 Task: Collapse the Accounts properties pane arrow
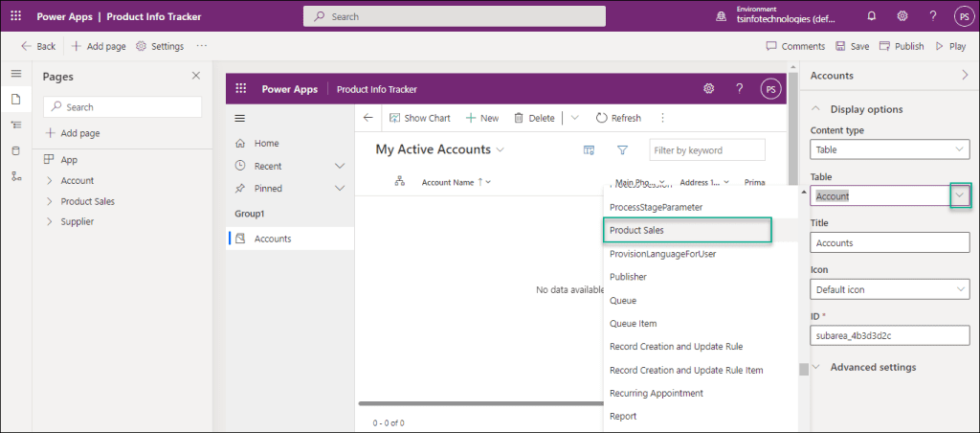[964, 75]
